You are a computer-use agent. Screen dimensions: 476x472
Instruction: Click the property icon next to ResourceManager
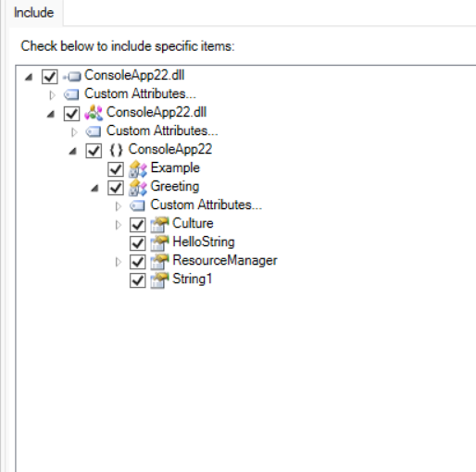[x=159, y=261]
